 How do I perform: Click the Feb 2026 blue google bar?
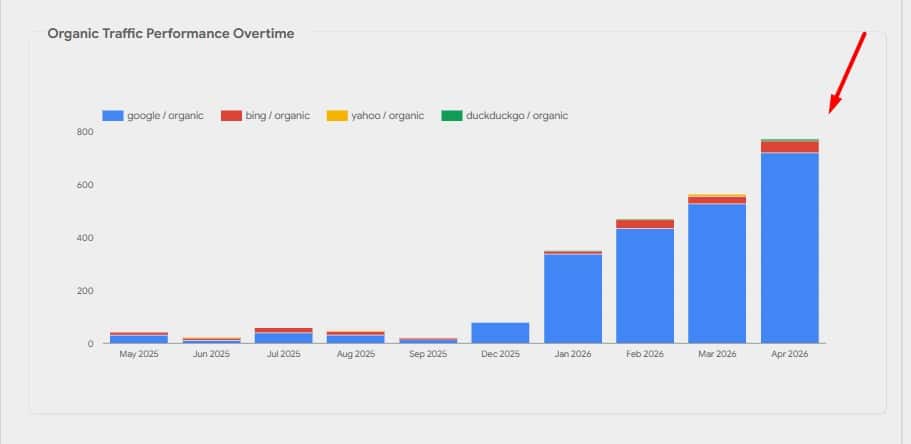coord(645,286)
